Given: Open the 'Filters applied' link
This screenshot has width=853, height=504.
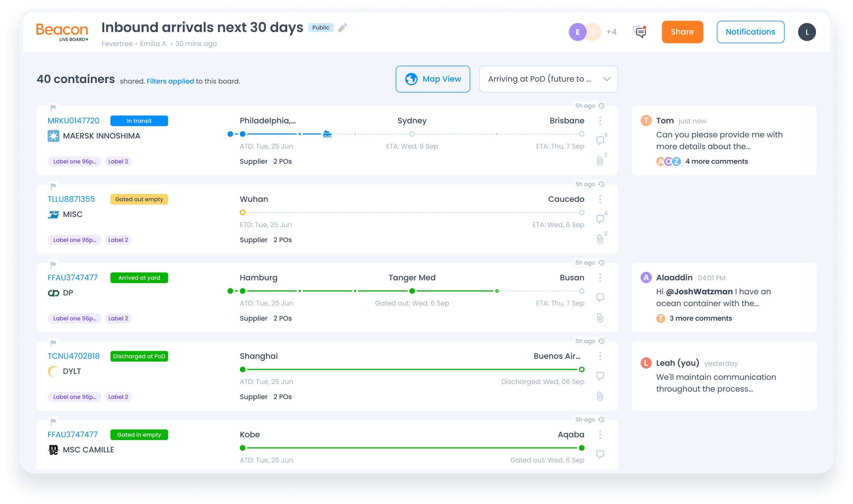Looking at the screenshot, I should point(170,81).
